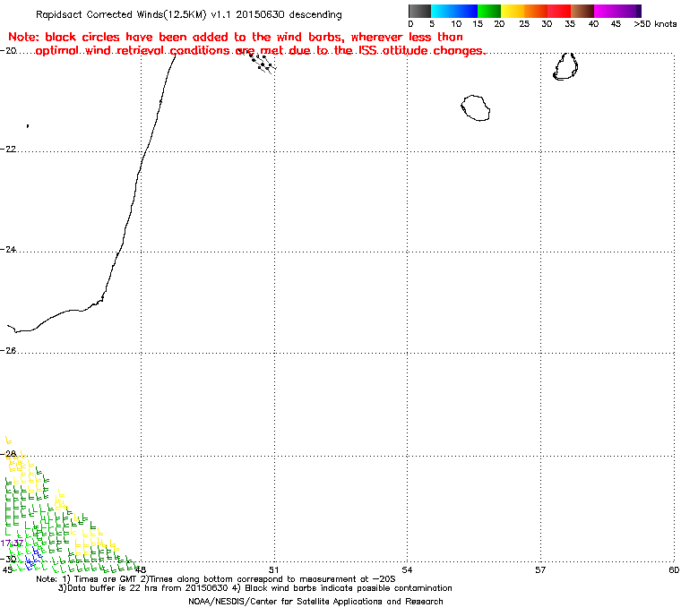This screenshot has width=681, height=616.
Task: Click the orange 25-30 knots legend segment
Action: tap(536, 11)
